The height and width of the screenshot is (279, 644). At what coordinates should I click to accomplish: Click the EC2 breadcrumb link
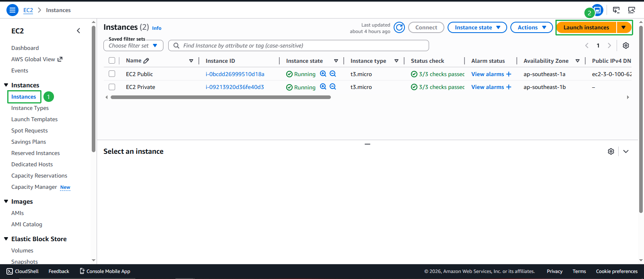[28, 10]
